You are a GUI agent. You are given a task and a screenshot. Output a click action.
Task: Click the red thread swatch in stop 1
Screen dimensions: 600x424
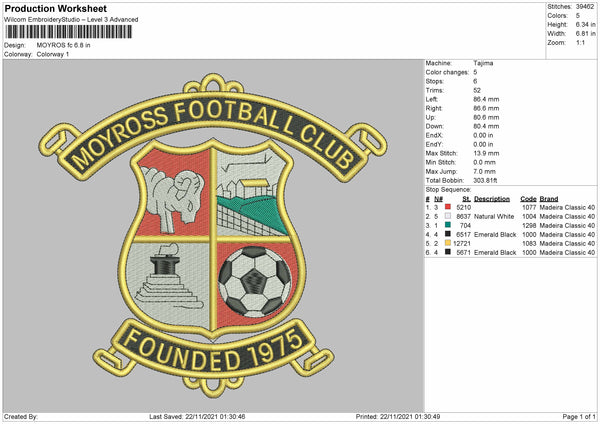point(448,207)
